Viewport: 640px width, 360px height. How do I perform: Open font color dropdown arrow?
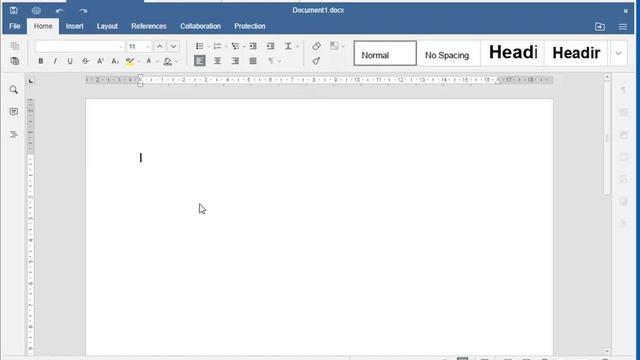coord(157,62)
